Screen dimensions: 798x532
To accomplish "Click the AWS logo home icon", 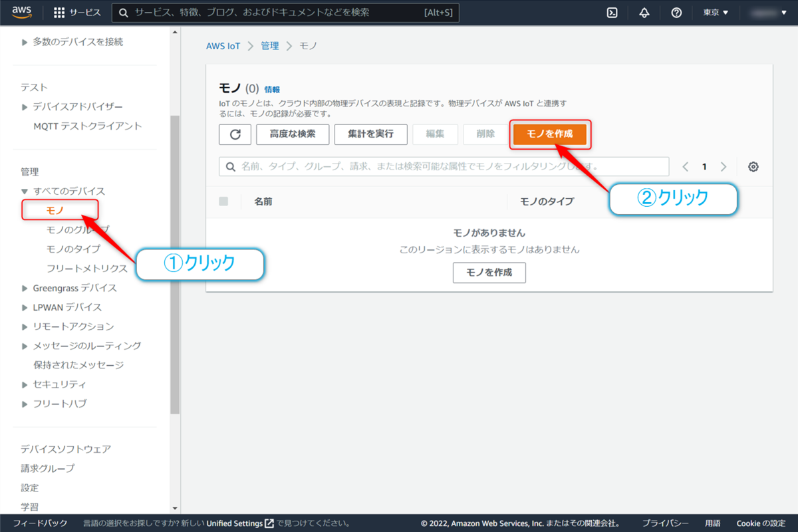I will 22,12.
